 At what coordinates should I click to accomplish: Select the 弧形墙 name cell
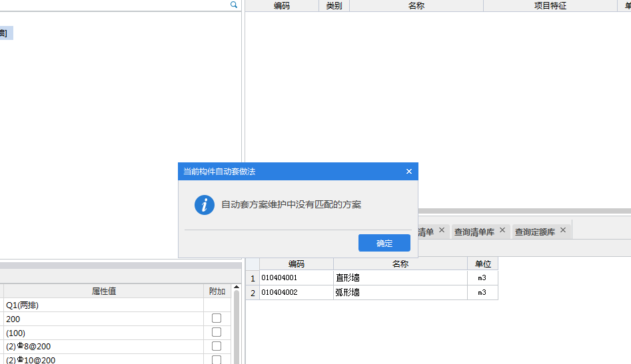pyautogui.click(x=400, y=293)
